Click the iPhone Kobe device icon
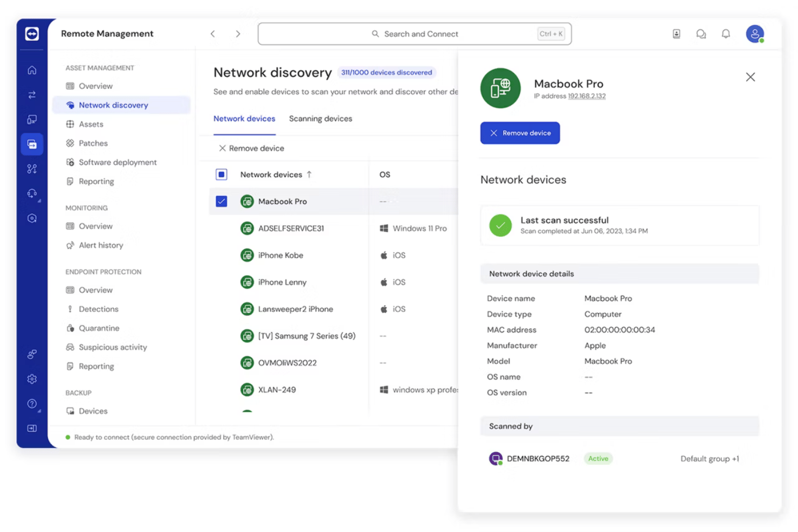The width and height of the screenshot is (798, 532). tap(247, 255)
